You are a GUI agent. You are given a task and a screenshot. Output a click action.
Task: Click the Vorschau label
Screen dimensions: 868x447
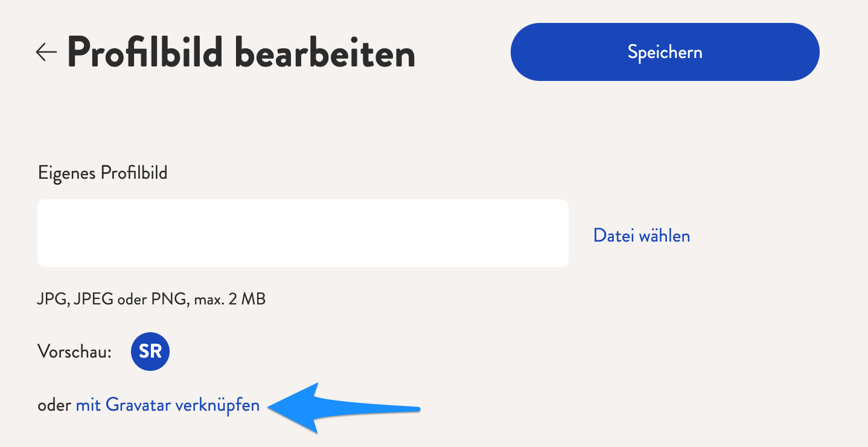click(75, 352)
